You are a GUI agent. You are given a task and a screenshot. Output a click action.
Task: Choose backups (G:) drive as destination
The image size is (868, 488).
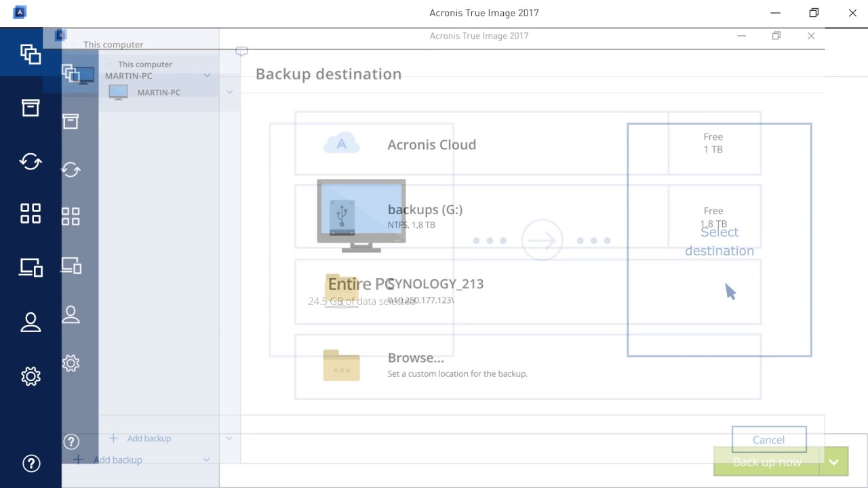click(528, 217)
